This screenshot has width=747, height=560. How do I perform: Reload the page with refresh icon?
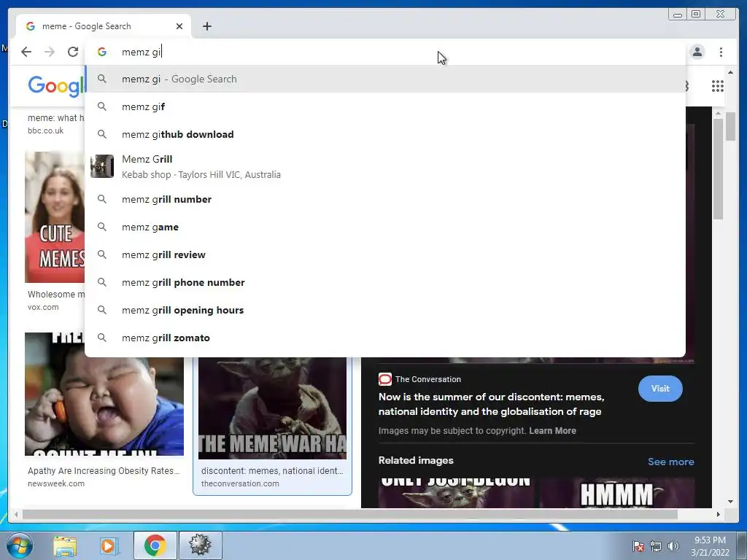pos(73,52)
